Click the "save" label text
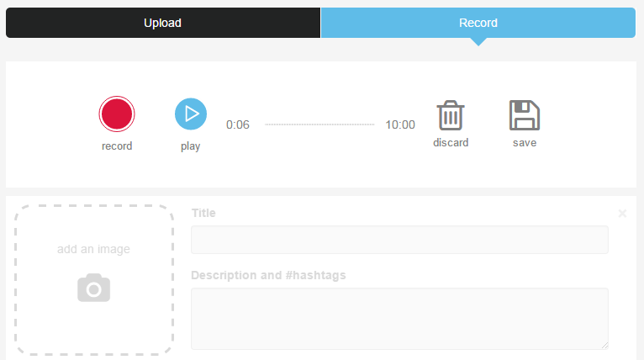 [525, 143]
